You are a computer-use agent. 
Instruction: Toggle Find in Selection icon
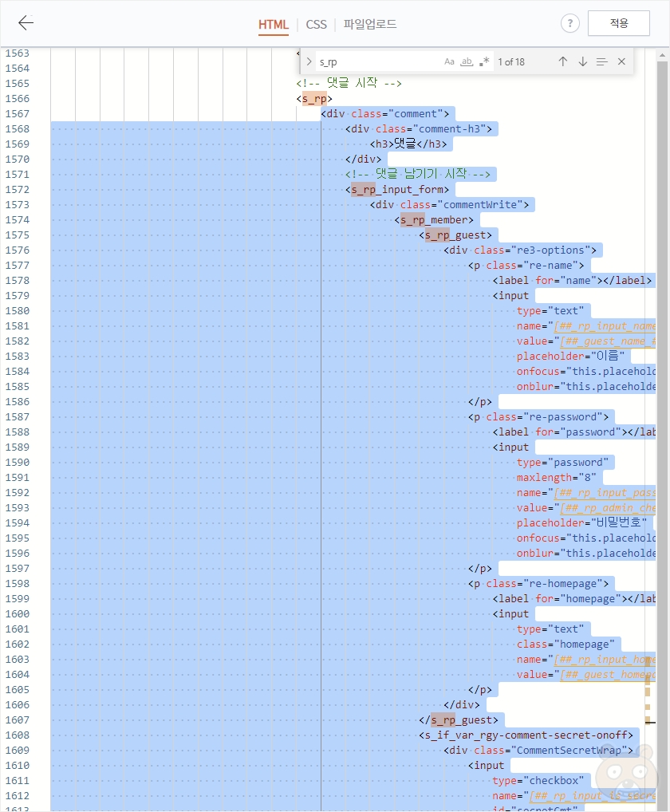(601, 61)
